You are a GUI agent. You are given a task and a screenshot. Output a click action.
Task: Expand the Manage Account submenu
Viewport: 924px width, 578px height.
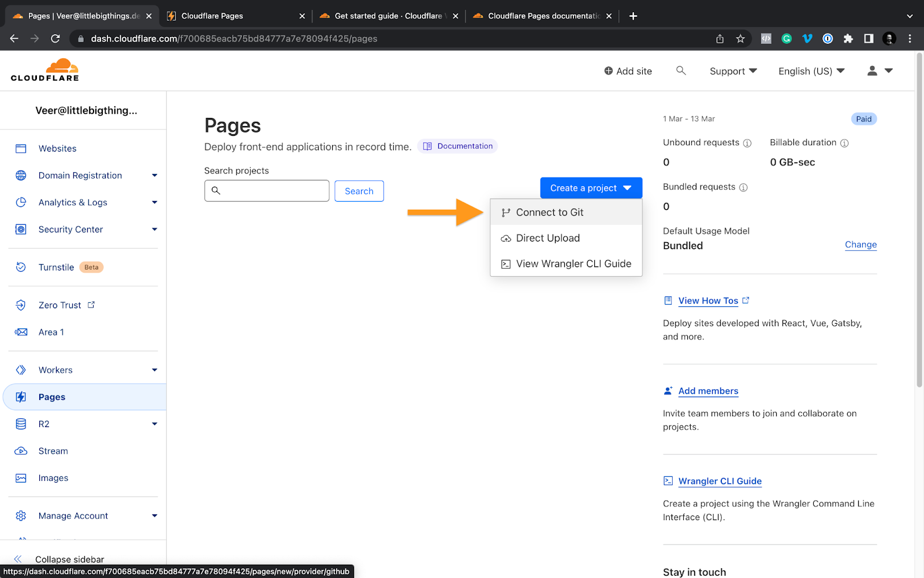(x=155, y=516)
